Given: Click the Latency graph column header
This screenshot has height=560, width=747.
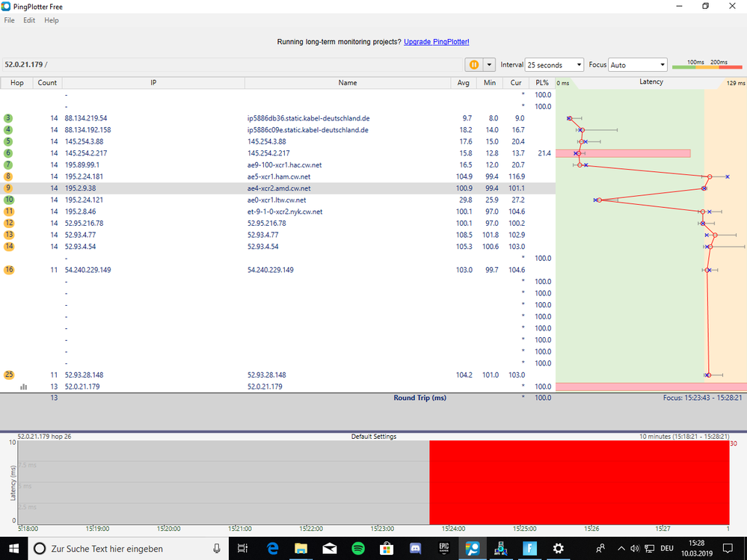Looking at the screenshot, I should (x=651, y=82).
